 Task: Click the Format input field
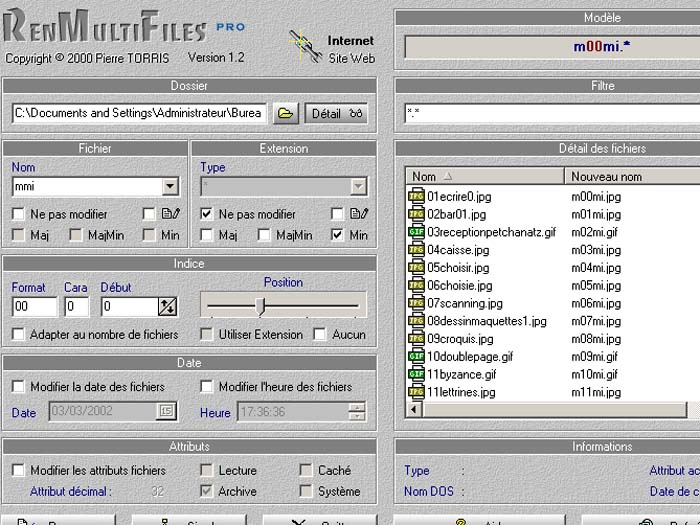click(35, 307)
